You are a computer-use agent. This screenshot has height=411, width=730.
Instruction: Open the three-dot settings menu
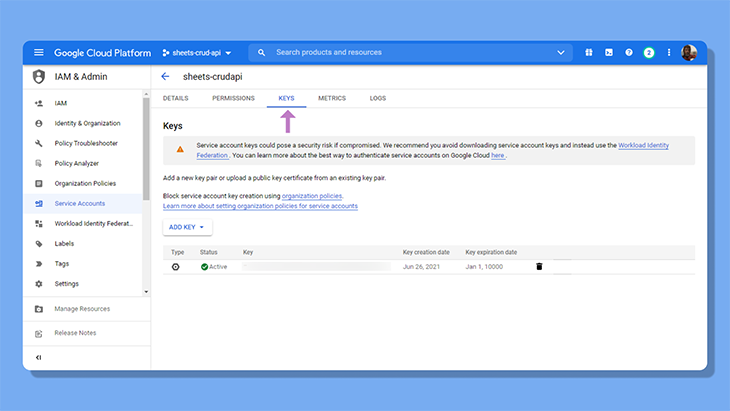pos(669,53)
